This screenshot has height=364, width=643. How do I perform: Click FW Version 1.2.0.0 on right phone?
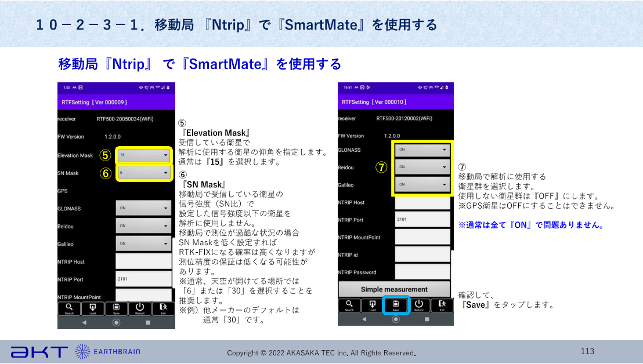(x=392, y=136)
